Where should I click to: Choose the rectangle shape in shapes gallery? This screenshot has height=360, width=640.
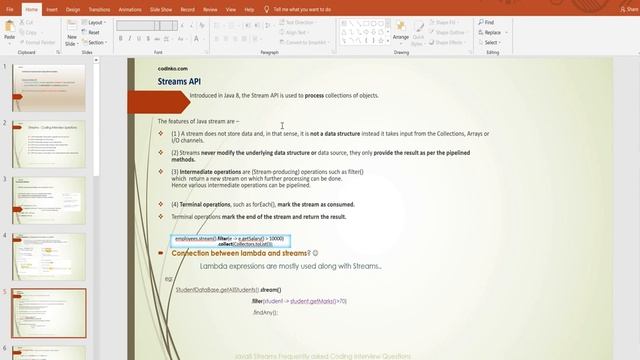coord(366,24)
